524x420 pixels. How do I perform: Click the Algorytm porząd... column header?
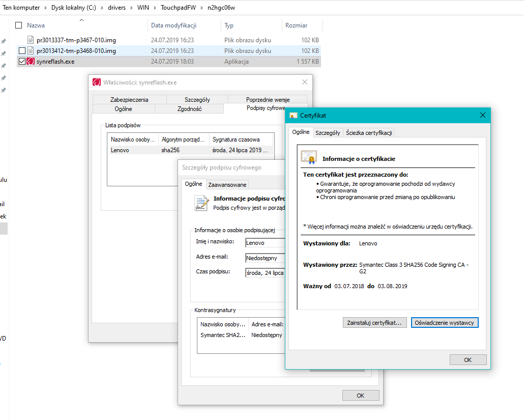coord(183,139)
